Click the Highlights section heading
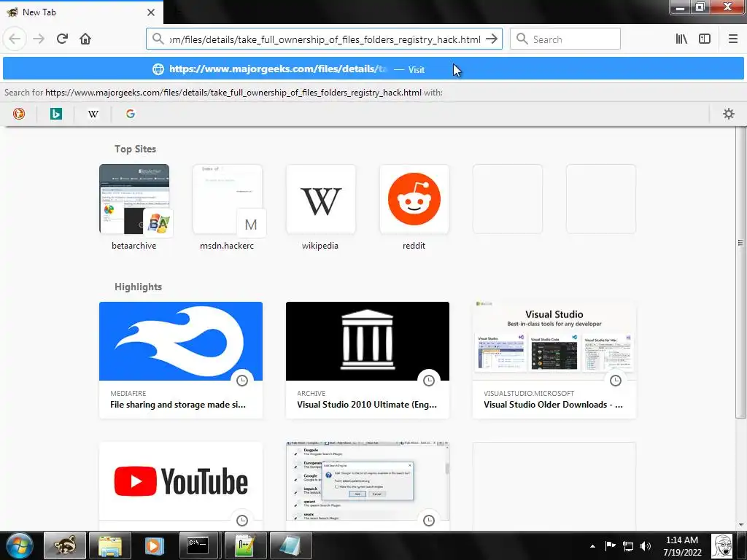 click(x=138, y=287)
